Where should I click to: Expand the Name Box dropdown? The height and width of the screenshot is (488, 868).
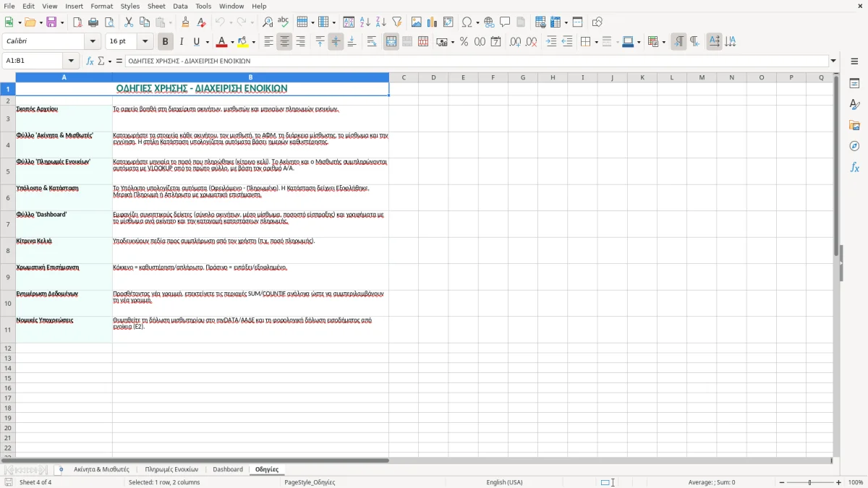(71, 61)
